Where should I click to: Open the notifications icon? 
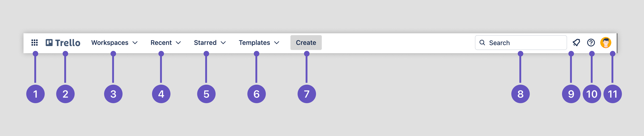tap(576, 43)
